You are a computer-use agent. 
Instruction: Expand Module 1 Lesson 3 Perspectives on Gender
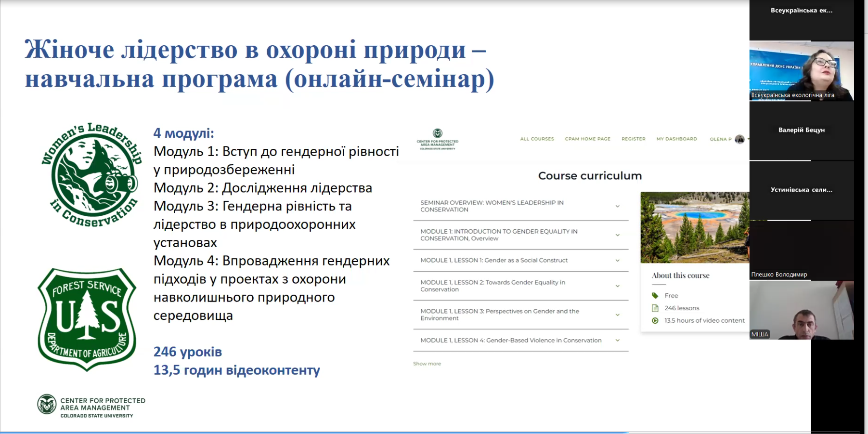(617, 315)
